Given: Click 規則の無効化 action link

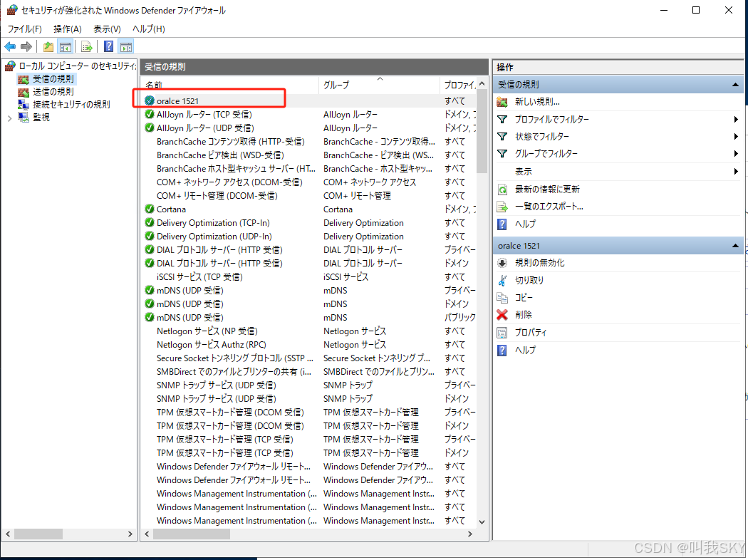Looking at the screenshot, I should click(x=539, y=263).
